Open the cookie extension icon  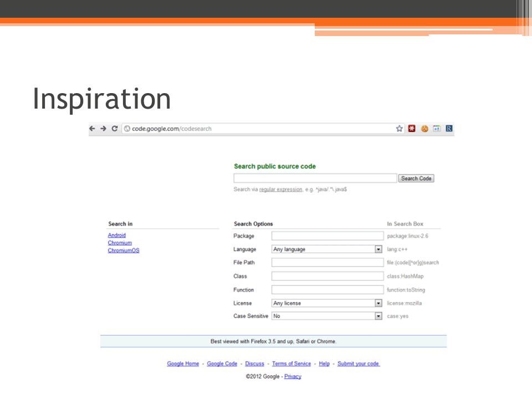[424, 129]
